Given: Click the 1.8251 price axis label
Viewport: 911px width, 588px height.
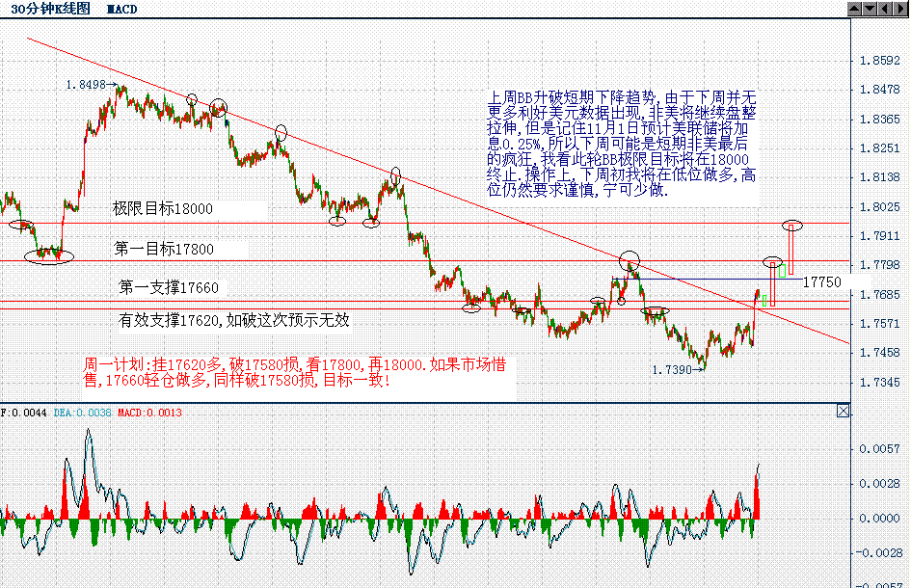Looking at the screenshot, I should (879, 148).
